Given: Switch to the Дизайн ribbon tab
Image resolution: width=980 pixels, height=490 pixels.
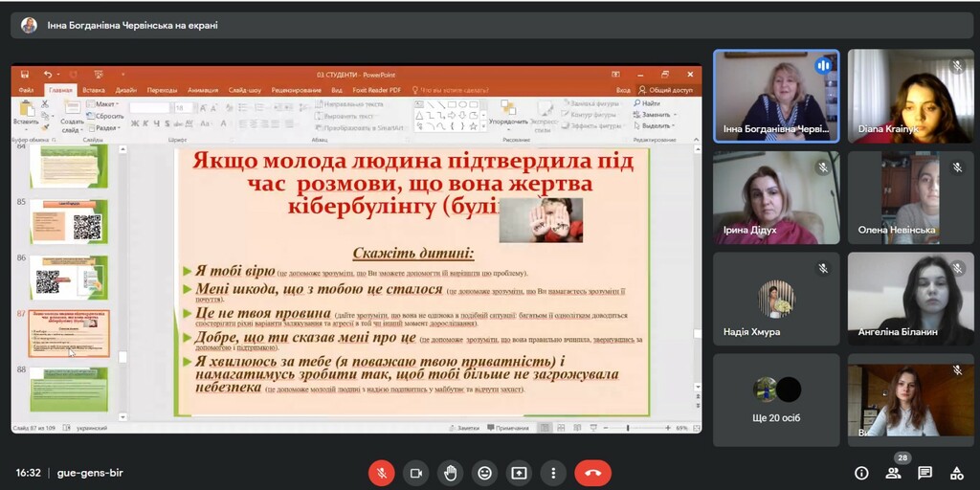Looking at the screenshot, I should 126,90.
